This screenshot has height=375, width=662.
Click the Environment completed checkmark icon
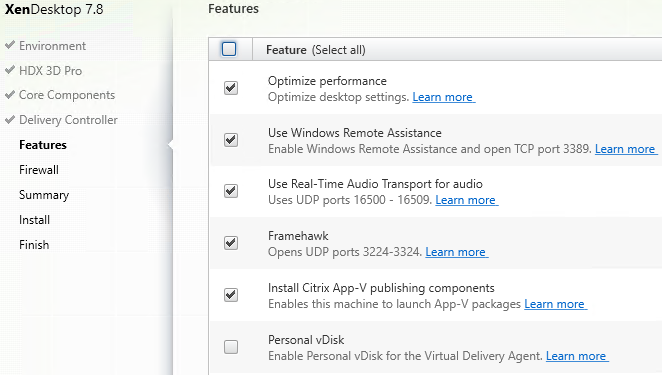[x=10, y=45]
